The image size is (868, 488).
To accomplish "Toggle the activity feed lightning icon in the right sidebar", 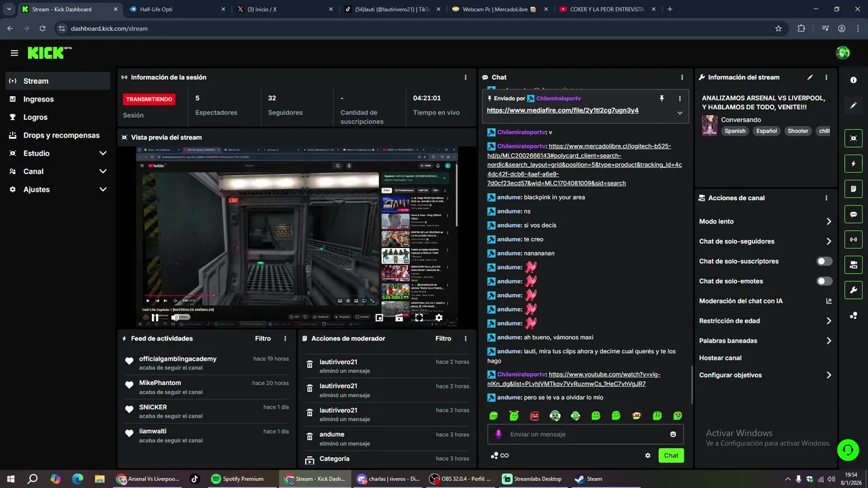I will [x=853, y=164].
